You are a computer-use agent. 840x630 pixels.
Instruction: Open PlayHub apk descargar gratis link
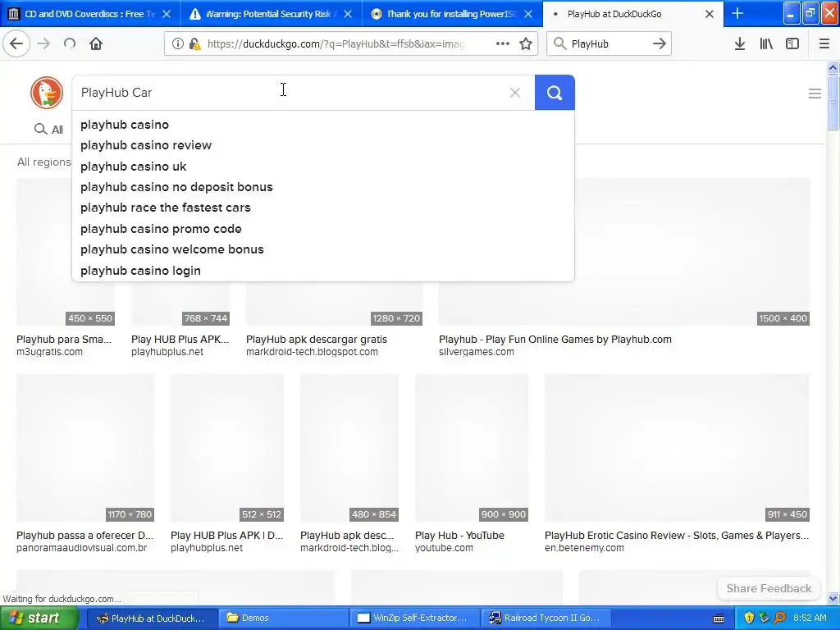click(317, 339)
